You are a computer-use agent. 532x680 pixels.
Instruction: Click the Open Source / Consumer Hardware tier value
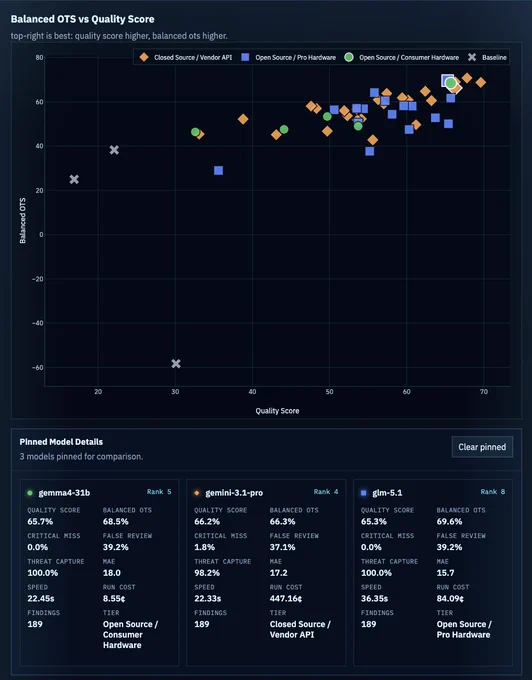coord(131,634)
